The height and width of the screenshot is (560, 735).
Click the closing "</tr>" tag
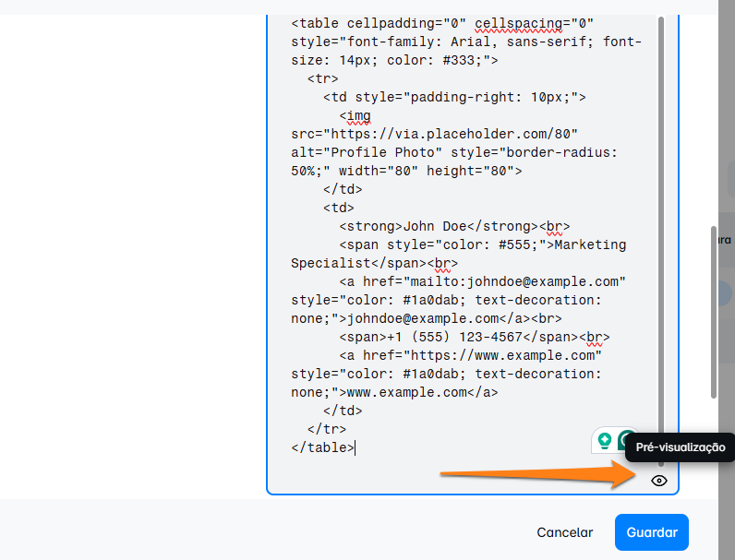point(327,429)
